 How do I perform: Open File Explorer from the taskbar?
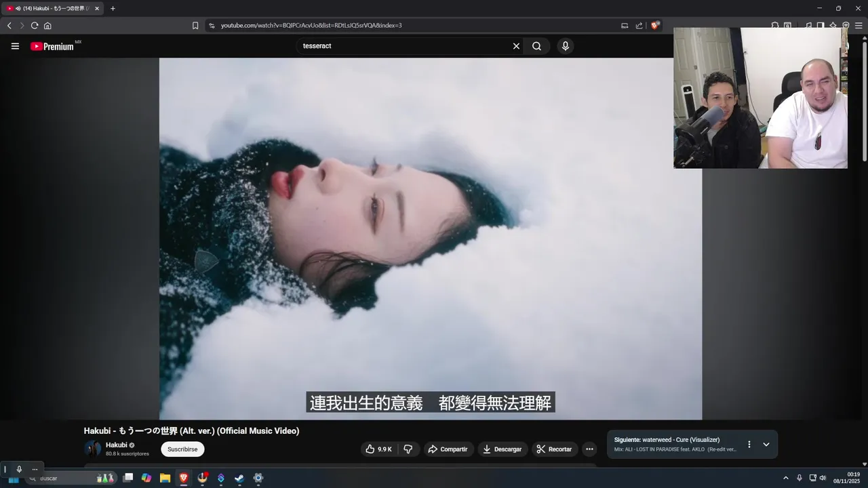point(165,479)
